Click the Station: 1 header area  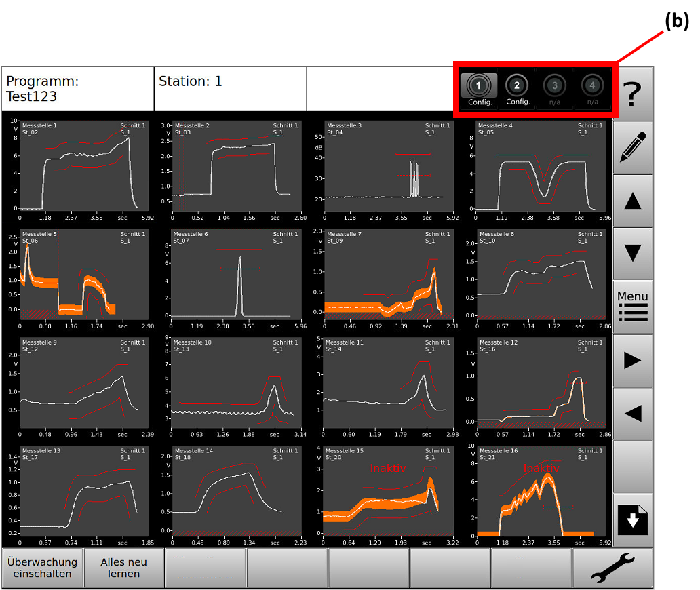point(229,89)
